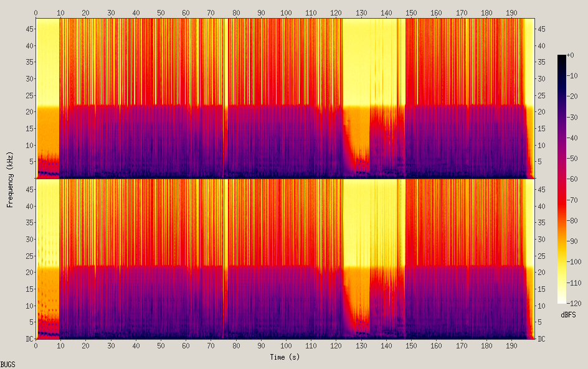Click the dBFS label below the color scale
The height and width of the screenshot is (369, 588).
(x=568, y=315)
